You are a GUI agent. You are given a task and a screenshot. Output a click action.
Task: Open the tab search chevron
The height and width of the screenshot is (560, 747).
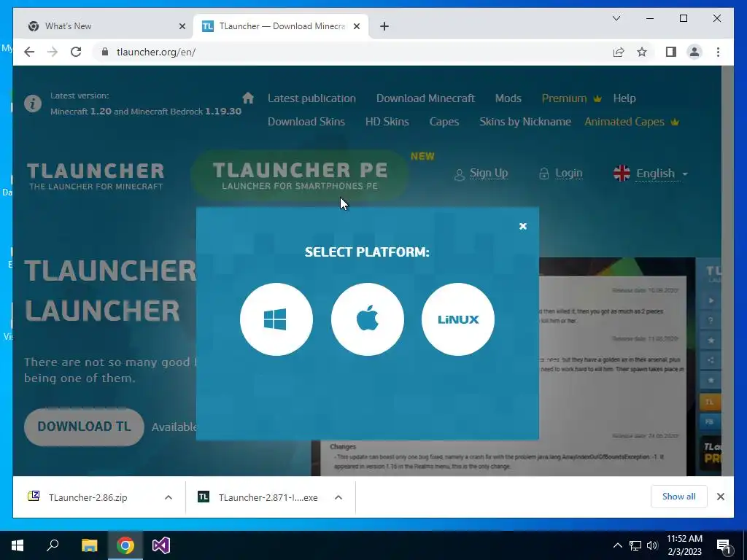pos(616,18)
